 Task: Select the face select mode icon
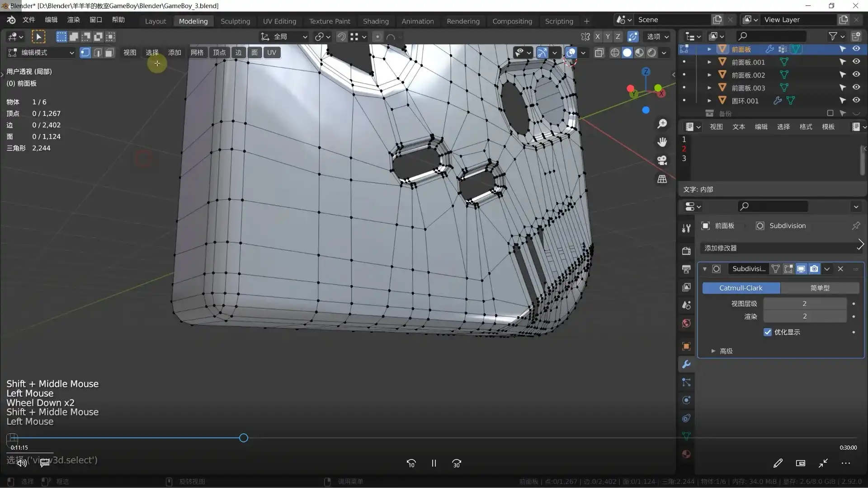point(109,52)
